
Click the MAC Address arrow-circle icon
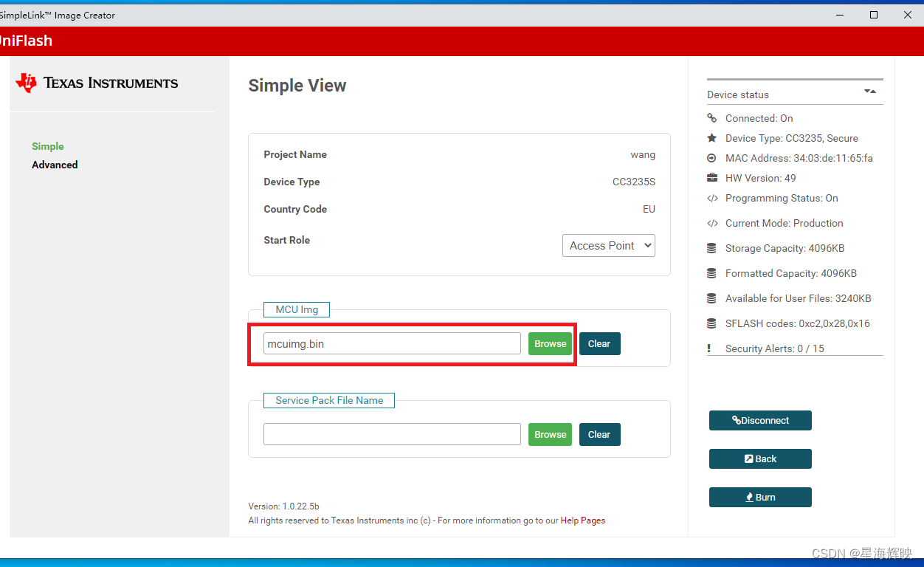[711, 158]
